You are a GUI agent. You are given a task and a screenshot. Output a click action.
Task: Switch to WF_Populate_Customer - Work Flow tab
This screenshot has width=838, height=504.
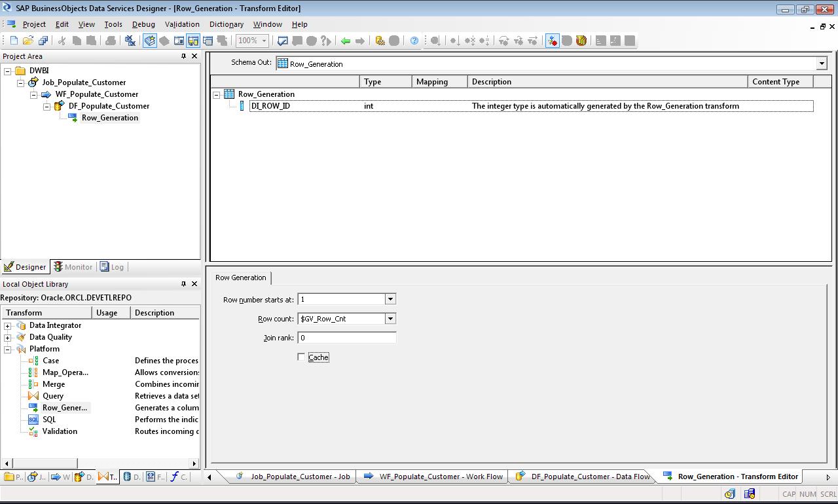[x=433, y=477]
